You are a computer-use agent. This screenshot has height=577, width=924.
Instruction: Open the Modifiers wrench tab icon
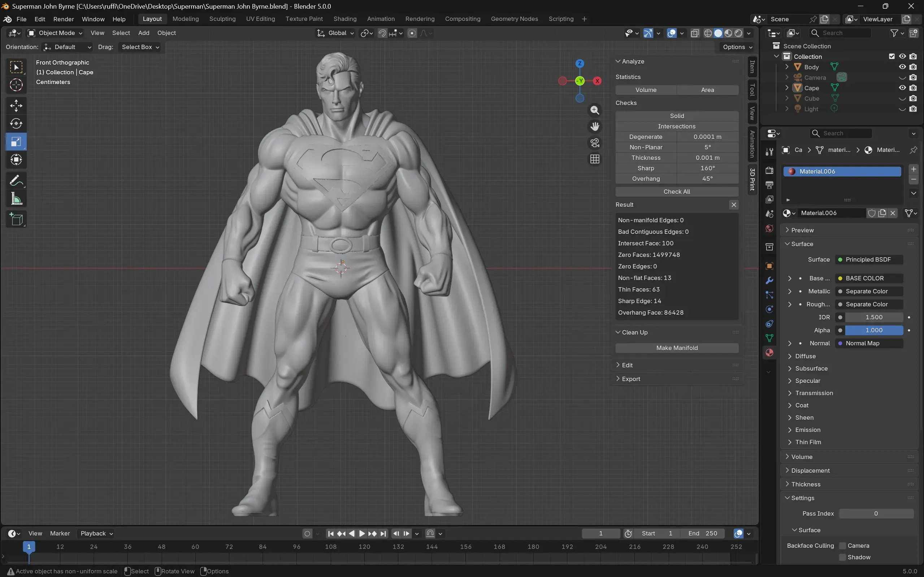point(769,280)
